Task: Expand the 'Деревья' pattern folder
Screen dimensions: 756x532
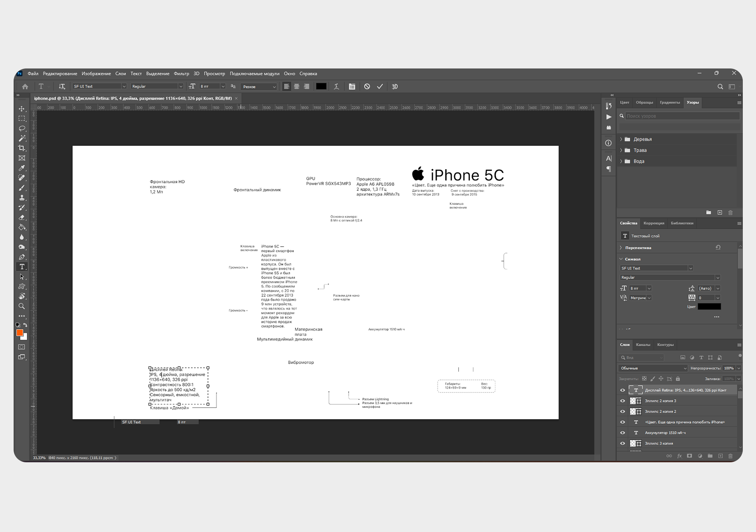Action: point(621,139)
